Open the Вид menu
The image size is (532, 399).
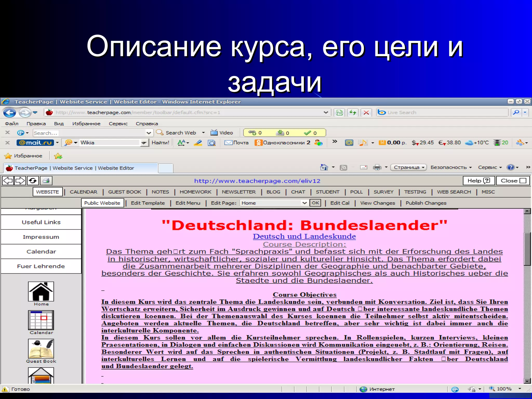[x=59, y=124]
